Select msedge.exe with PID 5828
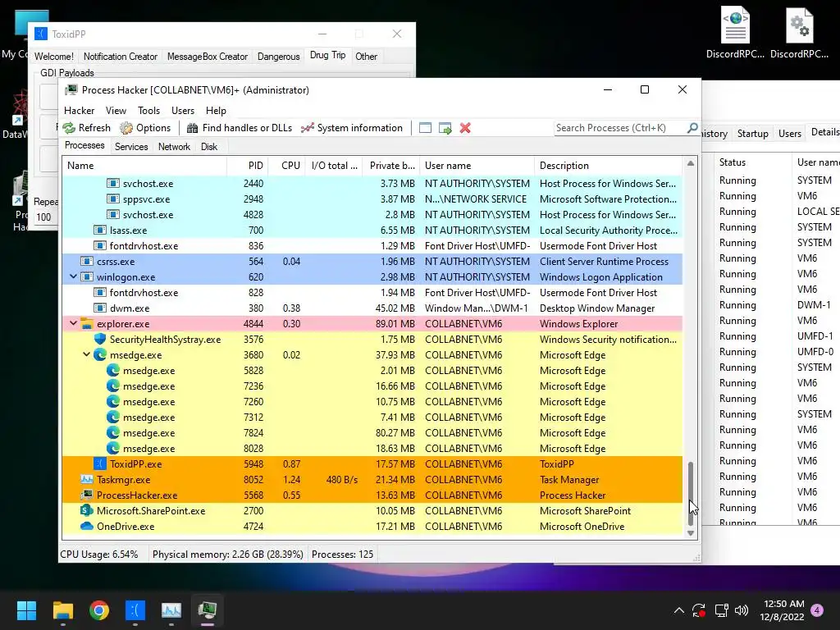The image size is (840, 630). (372, 371)
